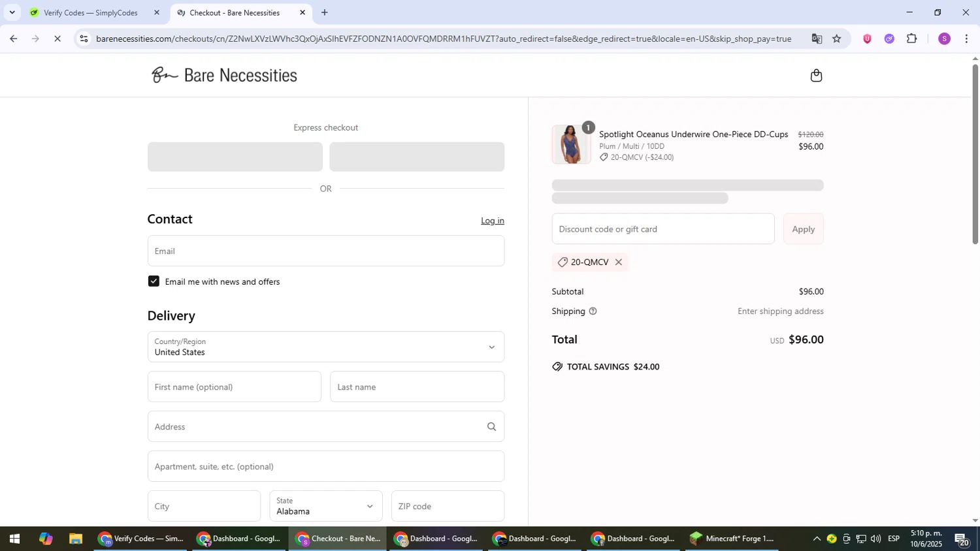Go back to the previous page
Screen dimensions: 980x551
pyautogui.click(x=13, y=39)
